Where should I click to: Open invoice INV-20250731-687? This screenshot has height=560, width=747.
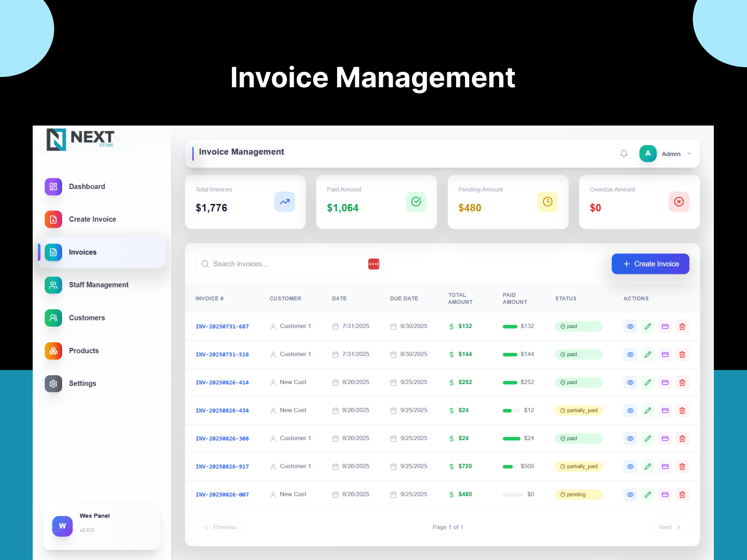tap(222, 327)
